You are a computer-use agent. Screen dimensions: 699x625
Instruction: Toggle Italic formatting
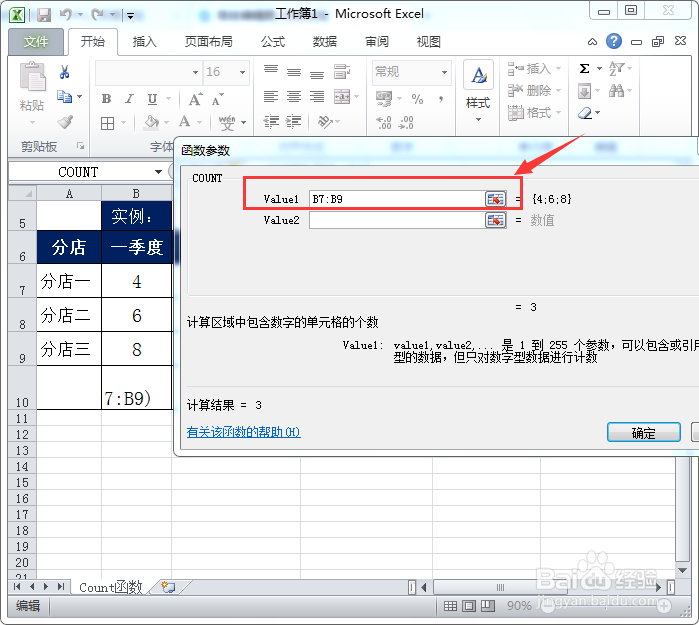(x=129, y=99)
